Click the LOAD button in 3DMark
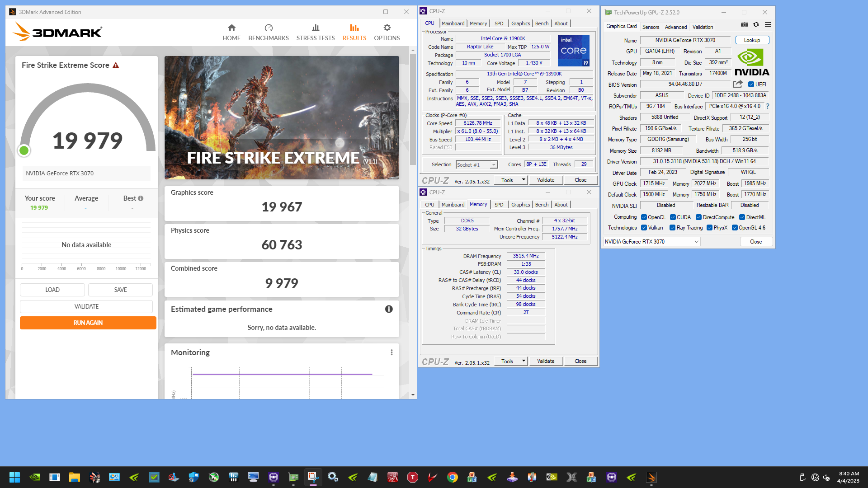Image resolution: width=868 pixels, height=488 pixels. click(x=52, y=290)
